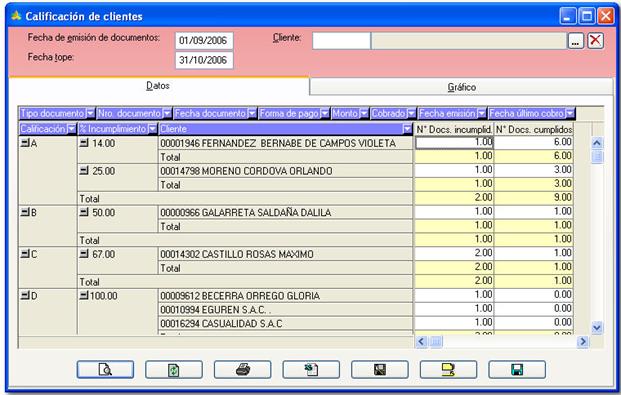Open the % Incumplimiento column filter dropdown
Screen dimensions: 621x395
point(152,129)
